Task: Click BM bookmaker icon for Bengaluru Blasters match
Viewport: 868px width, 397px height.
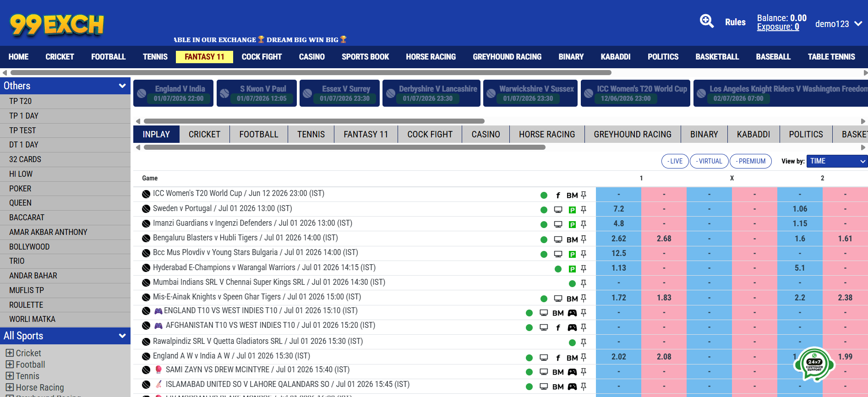Action: tap(572, 239)
